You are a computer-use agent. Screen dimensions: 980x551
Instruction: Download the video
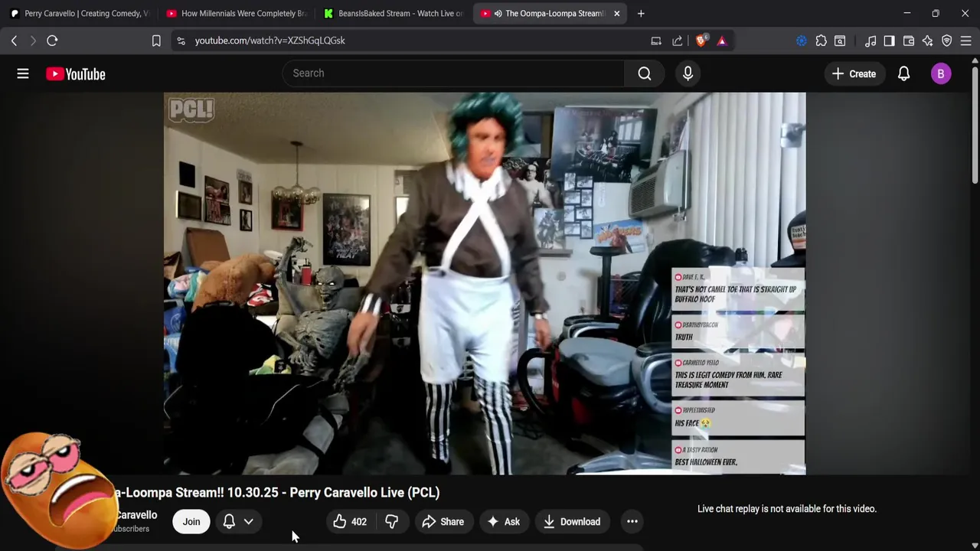click(x=572, y=522)
